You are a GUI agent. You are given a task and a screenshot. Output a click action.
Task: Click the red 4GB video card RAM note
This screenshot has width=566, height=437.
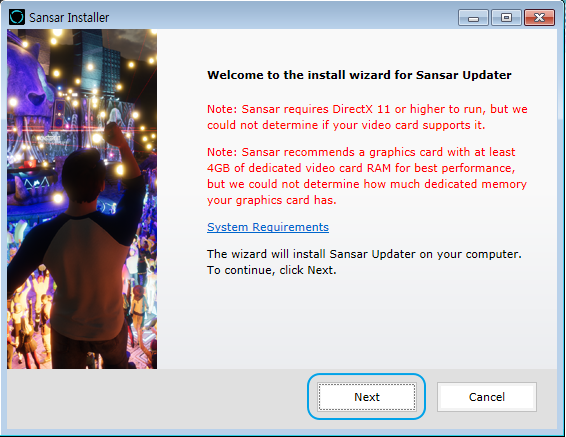pyautogui.click(x=367, y=176)
